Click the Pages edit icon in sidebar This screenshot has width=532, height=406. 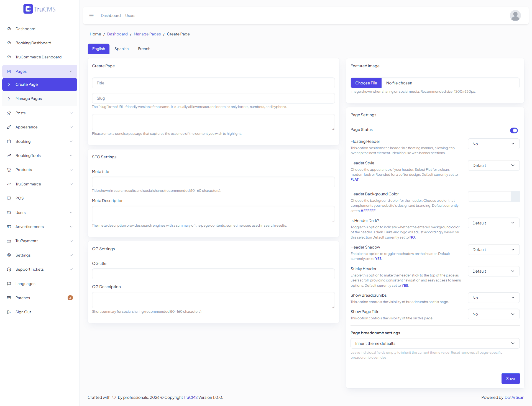9,71
